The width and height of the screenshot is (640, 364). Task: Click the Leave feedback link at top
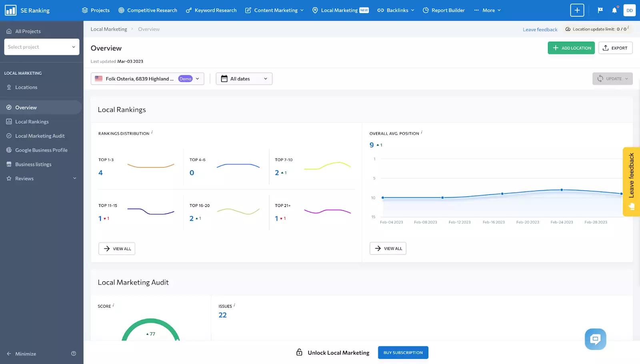point(540,30)
